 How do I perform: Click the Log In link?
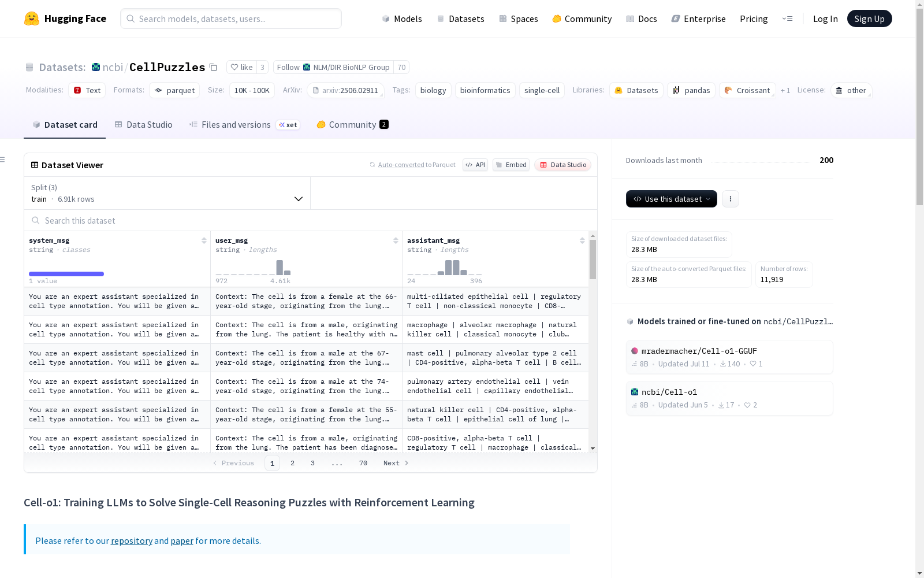pos(825,18)
